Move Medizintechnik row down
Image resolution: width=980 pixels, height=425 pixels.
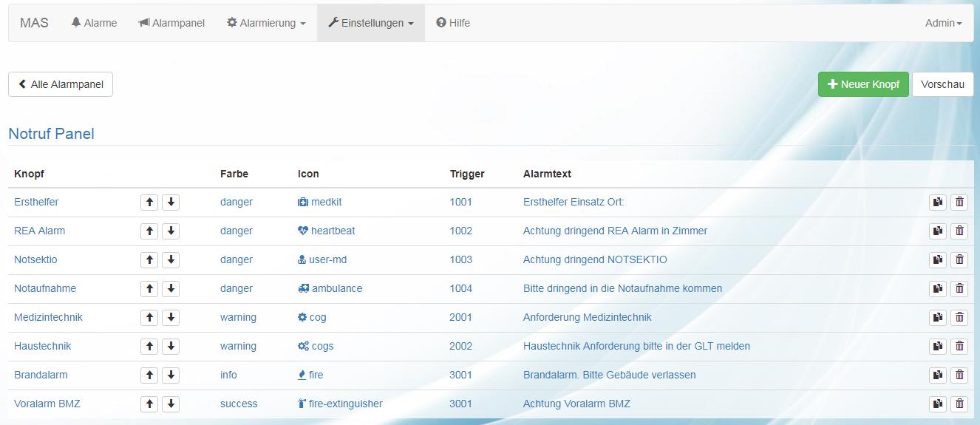point(171,318)
